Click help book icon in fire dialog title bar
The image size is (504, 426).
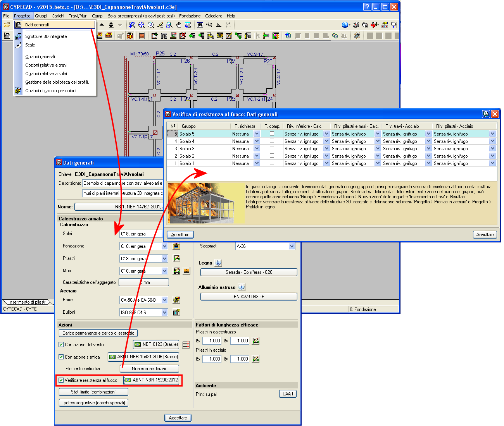(486, 114)
